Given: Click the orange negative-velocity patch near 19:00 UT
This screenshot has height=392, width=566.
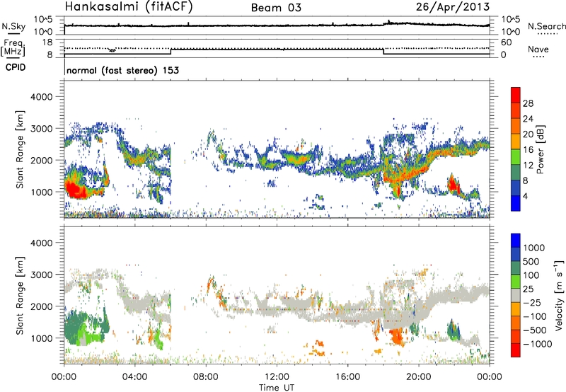Looking at the screenshot, I should [397, 335].
